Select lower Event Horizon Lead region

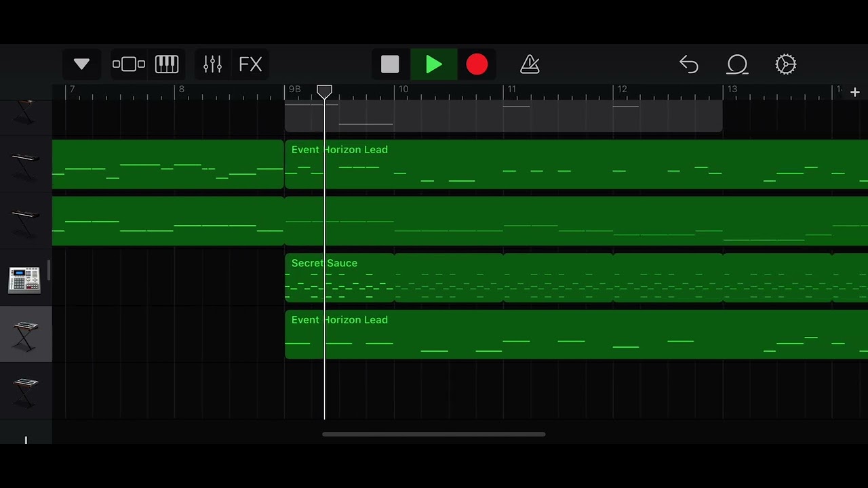[x=576, y=335]
